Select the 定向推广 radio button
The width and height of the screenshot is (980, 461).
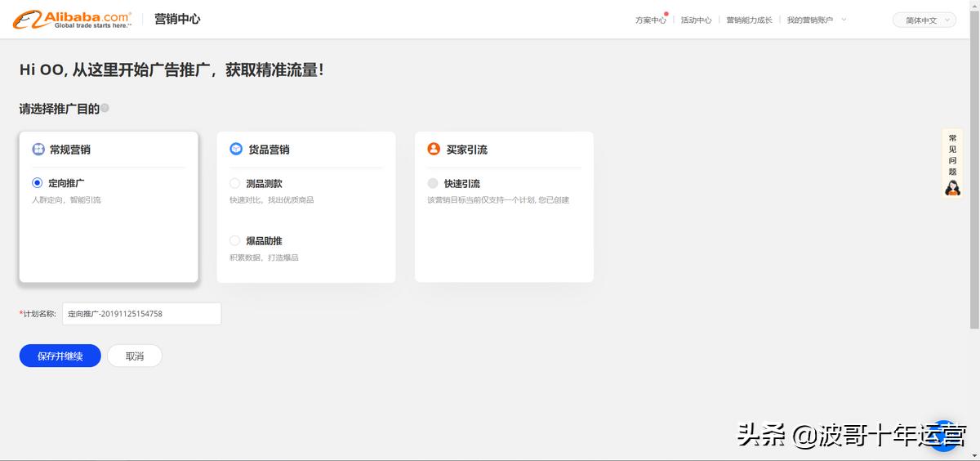pyautogui.click(x=38, y=183)
